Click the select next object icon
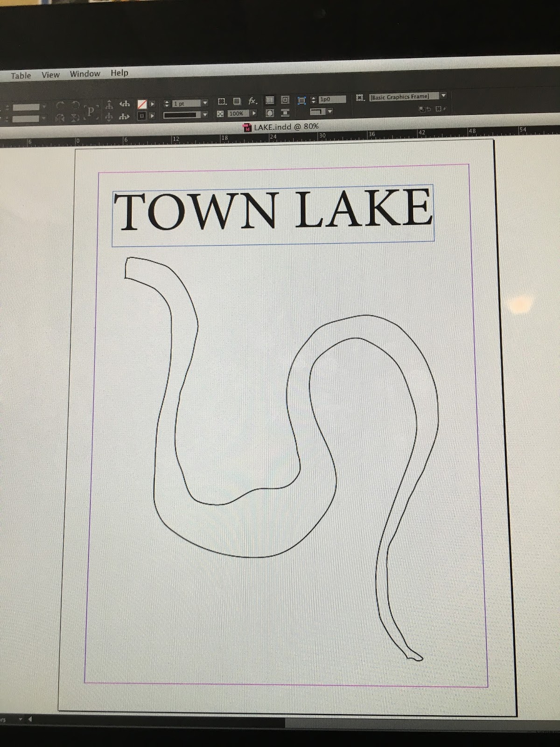The height and width of the screenshot is (747, 560). point(125,116)
